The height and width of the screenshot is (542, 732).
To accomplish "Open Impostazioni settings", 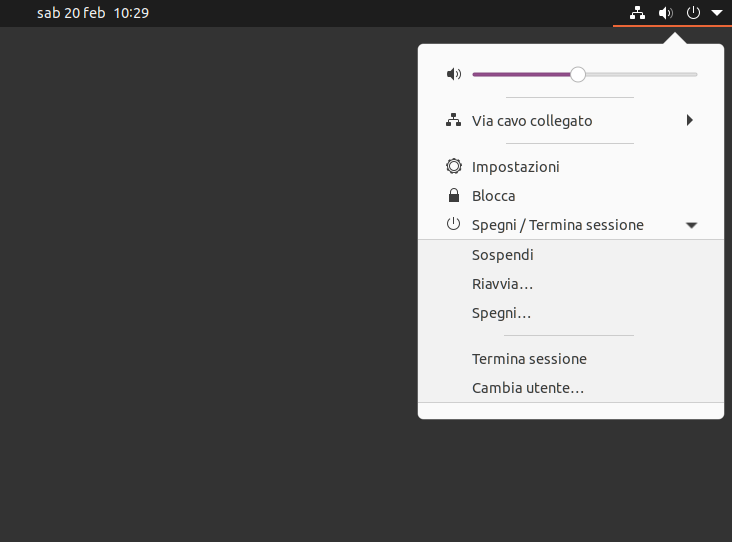I will (x=570, y=167).
